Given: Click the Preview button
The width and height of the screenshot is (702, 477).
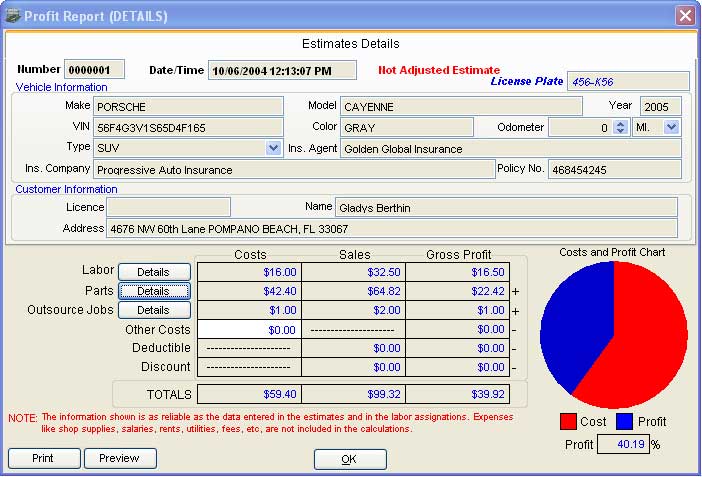Looking at the screenshot, I should tap(120, 458).
